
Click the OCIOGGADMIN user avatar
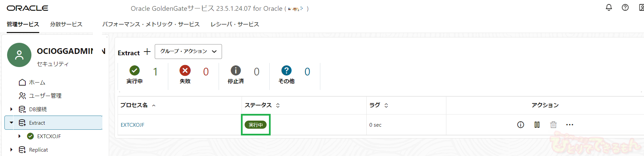pyautogui.click(x=19, y=55)
